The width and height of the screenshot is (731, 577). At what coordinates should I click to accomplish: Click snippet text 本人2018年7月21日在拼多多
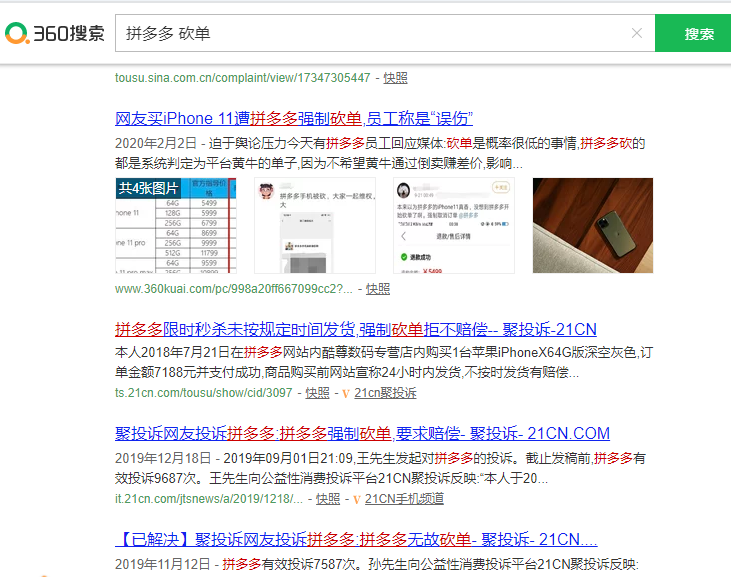tap(384, 363)
